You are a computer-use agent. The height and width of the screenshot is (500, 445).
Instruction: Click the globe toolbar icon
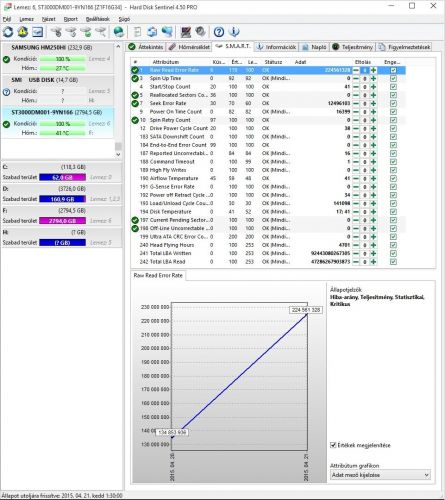click(x=119, y=32)
